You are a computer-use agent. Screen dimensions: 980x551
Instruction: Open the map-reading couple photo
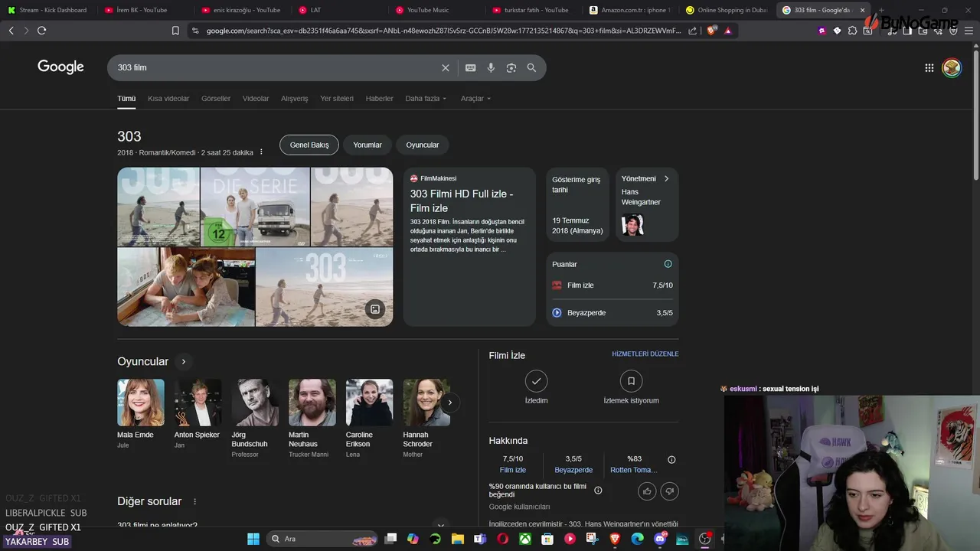pyautogui.click(x=186, y=287)
